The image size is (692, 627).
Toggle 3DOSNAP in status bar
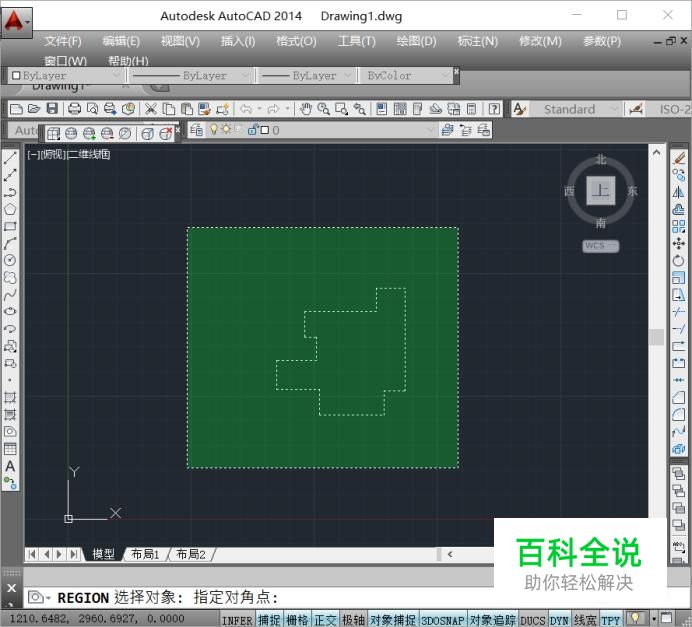point(442,620)
